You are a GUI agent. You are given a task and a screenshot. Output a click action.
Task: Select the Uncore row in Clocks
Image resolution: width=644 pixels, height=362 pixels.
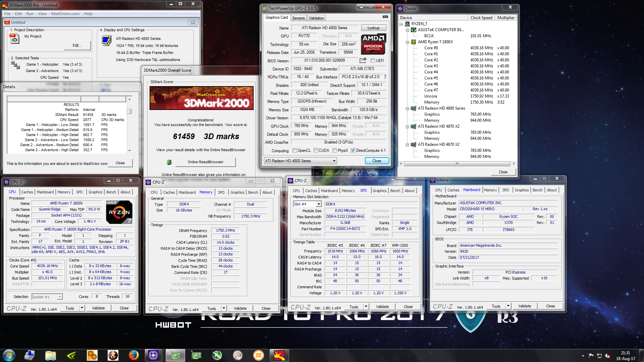point(430,96)
